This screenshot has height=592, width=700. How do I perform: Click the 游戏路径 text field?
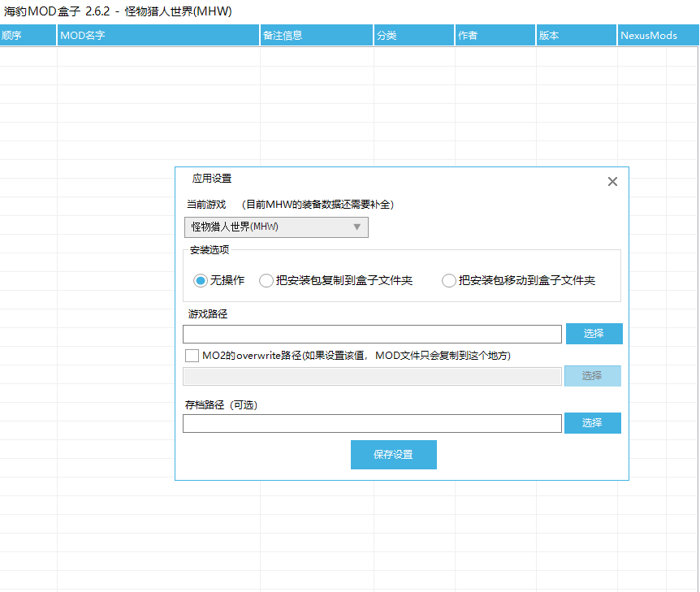[x=372, y=334]
